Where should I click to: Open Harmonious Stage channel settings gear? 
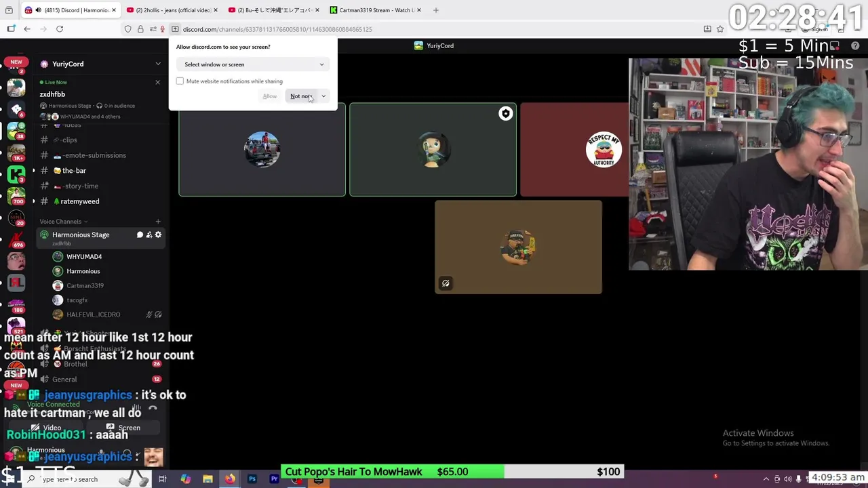tap(158, 235)
